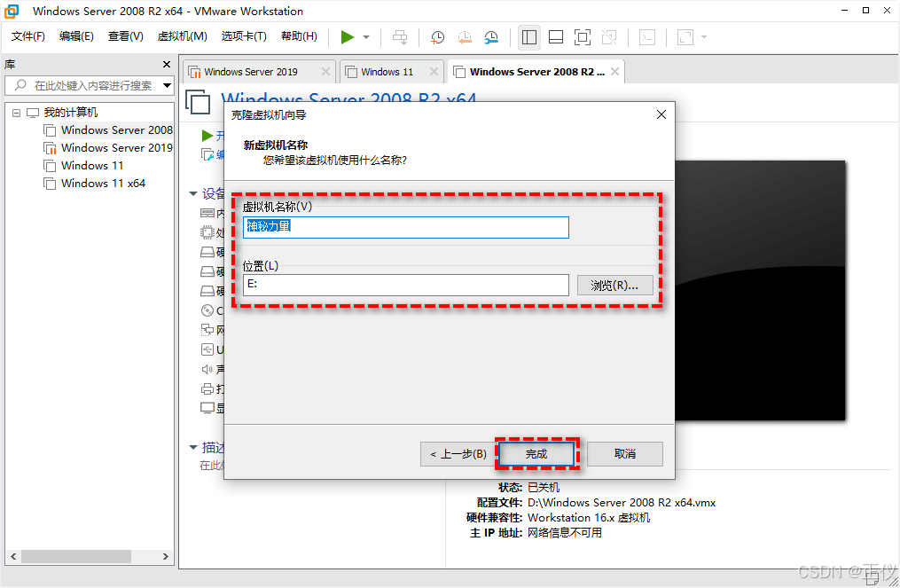Select the Windows Server 2008 R2 tab
This screenshot has width=900, height=588.
tap(536, 72)
